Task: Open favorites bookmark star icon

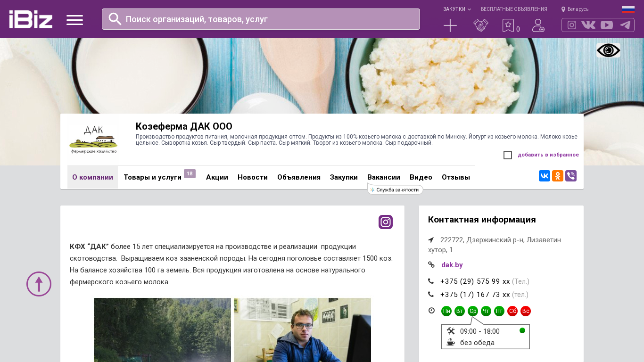Action: tap(508, 25)
